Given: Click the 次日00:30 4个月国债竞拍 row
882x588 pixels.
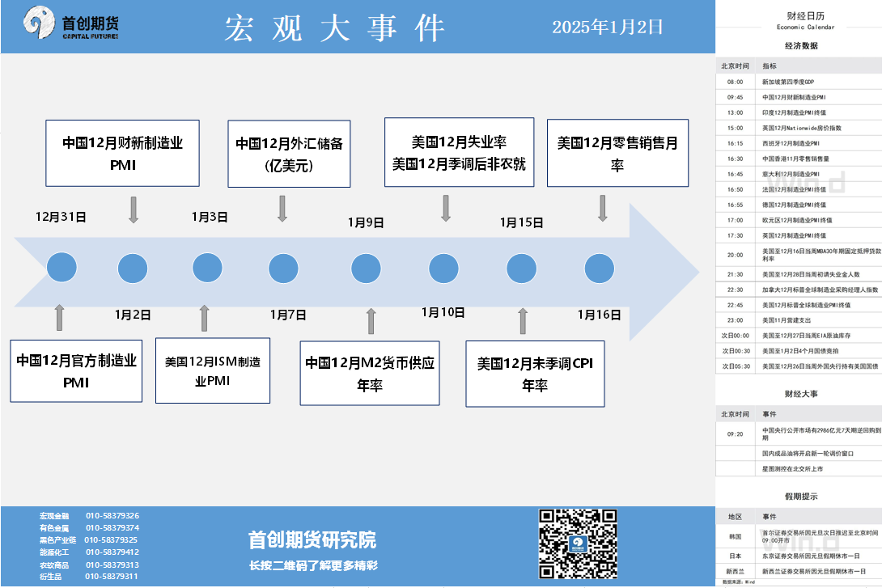Looking at the screenshot, I should click(799, 351).
